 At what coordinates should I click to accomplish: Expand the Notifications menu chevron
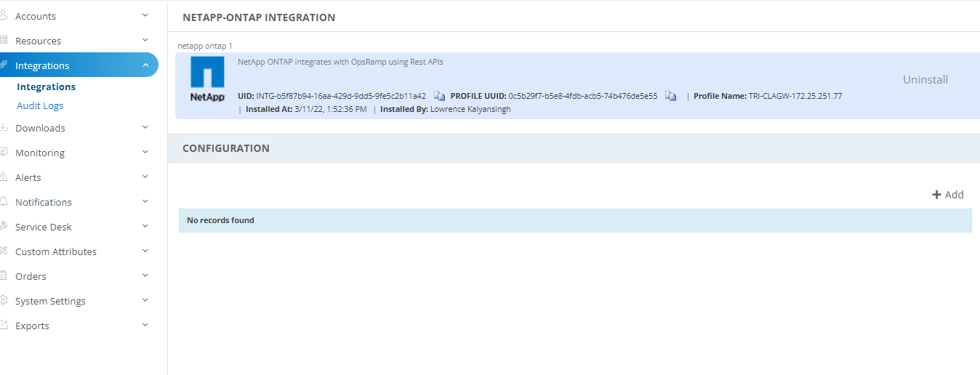(145, 201)
